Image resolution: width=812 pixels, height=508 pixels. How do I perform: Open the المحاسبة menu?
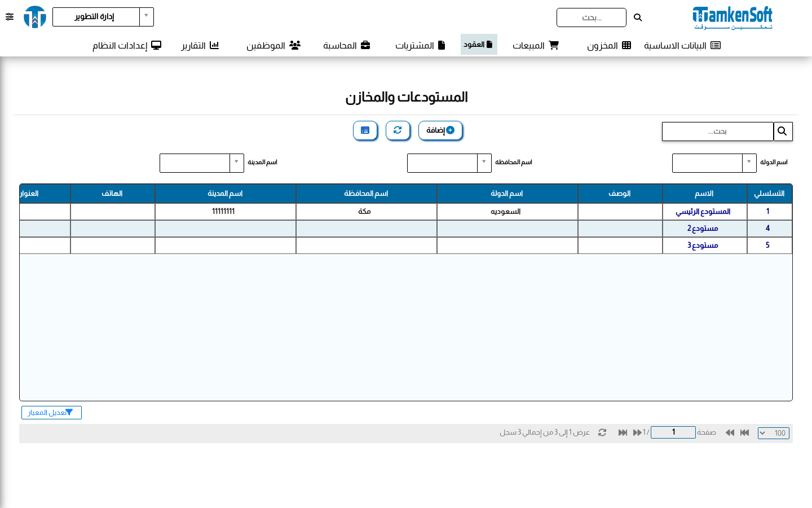tap(346, 45)
